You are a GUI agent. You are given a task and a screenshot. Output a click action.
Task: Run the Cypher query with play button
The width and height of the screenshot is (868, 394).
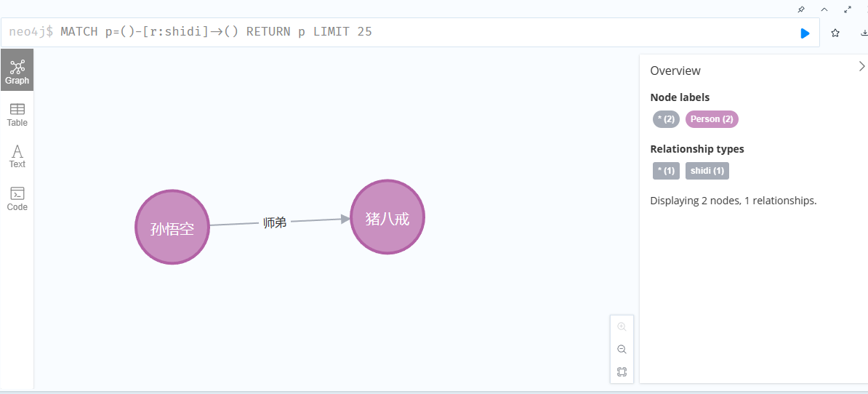[805, 33]
